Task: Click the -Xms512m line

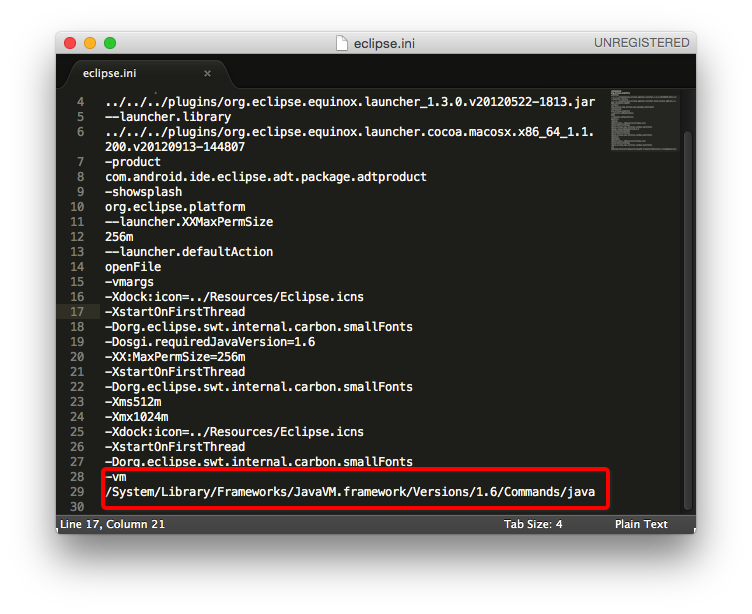Action: click(x=133, y=402)
